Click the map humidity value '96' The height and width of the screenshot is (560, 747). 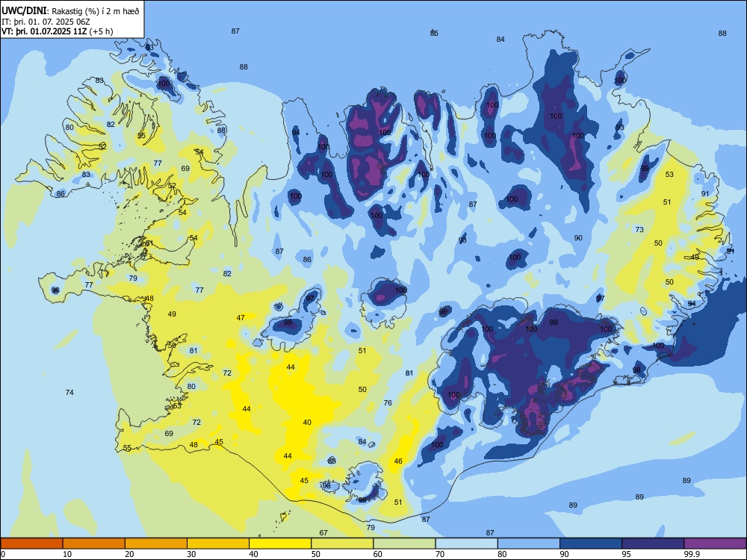(x=55, y=290)
